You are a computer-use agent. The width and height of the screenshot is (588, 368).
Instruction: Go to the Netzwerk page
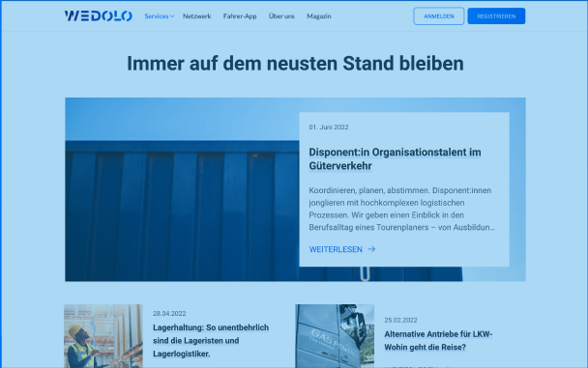pos(197,16)
